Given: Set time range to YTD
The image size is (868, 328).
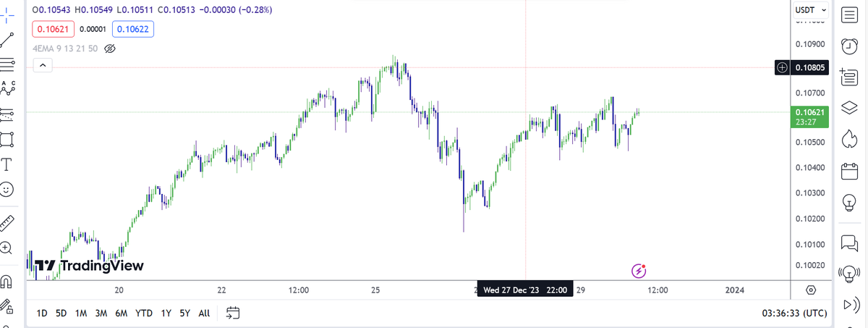Looking at the screenshot, I should (x=144, y=314).
